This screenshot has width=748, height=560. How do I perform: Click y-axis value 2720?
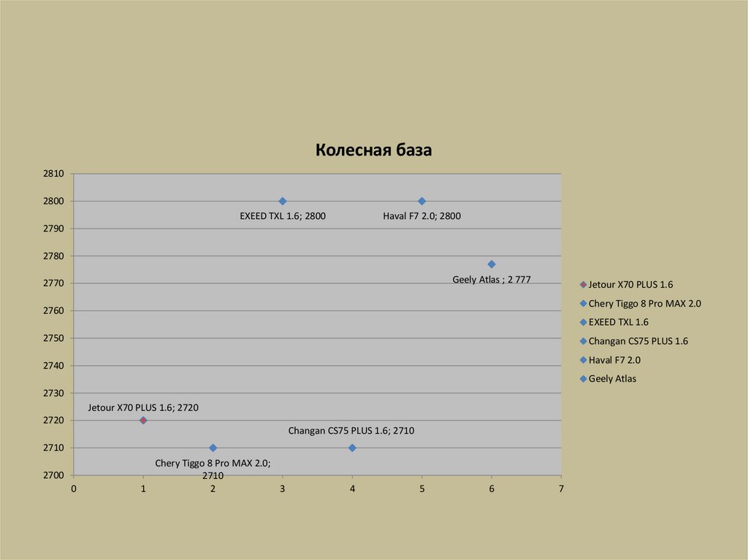[x=53, y=421]
